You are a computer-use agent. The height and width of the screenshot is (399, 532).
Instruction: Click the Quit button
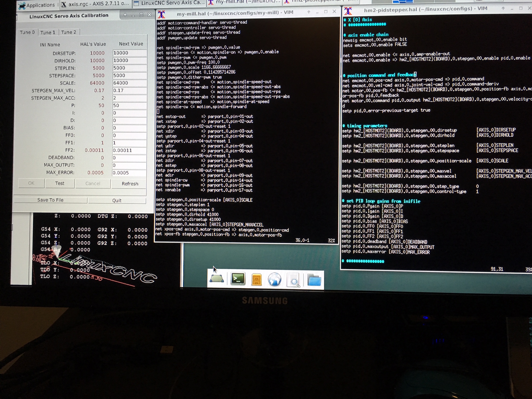click(117, 201)
